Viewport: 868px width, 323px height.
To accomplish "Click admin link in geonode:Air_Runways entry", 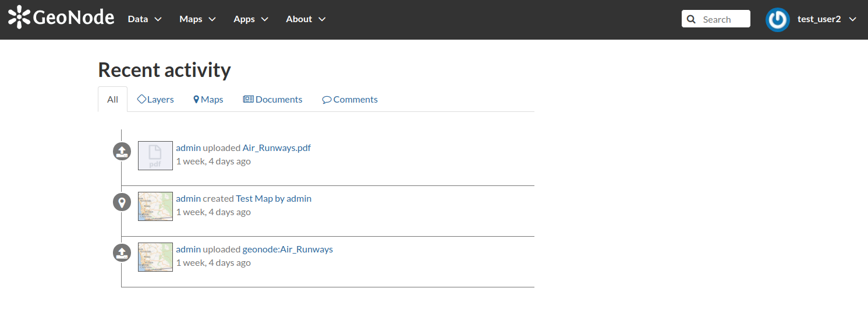I will (x=188, y=249).
